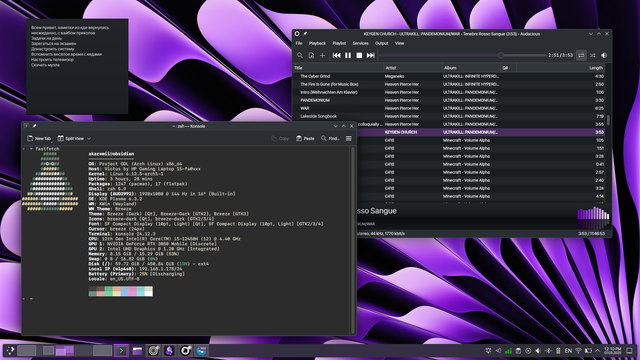Click the Add Files plus icon in Audacious
The image size is (640, 360).
(322, 56)
